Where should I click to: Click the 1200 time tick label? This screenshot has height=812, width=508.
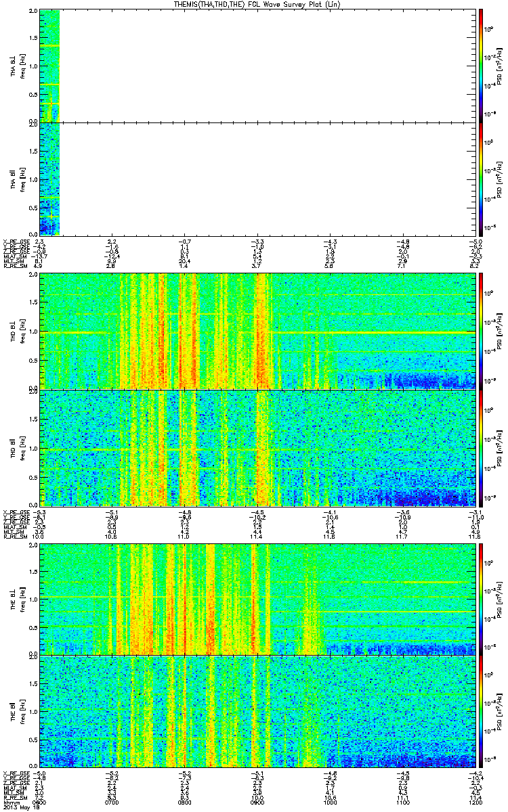[x=473, y=803]
